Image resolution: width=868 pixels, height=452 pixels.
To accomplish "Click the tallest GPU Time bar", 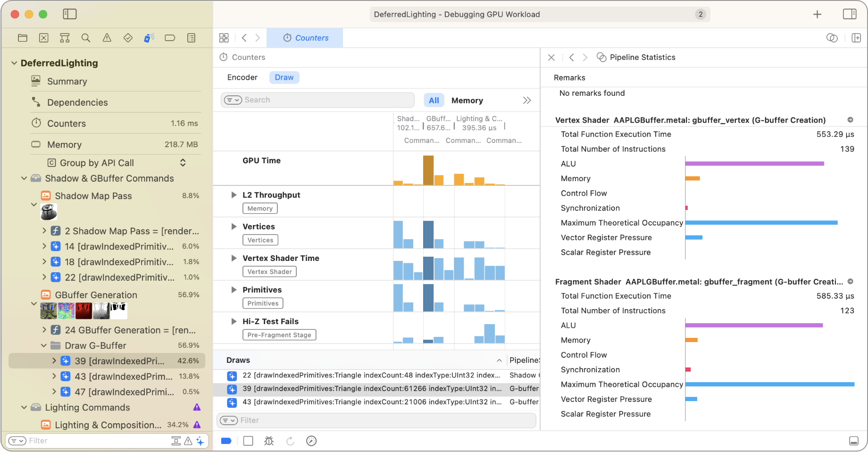I will point(428,170).
